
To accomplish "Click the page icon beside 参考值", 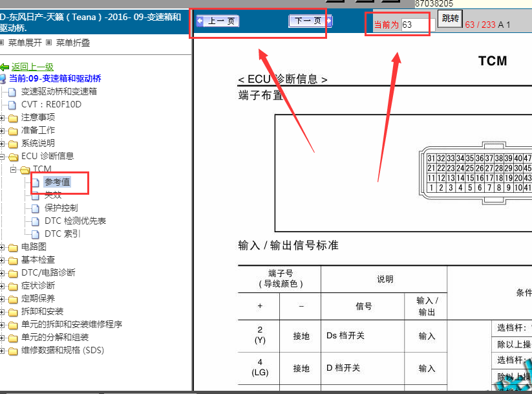I will (x=36, y=182).
